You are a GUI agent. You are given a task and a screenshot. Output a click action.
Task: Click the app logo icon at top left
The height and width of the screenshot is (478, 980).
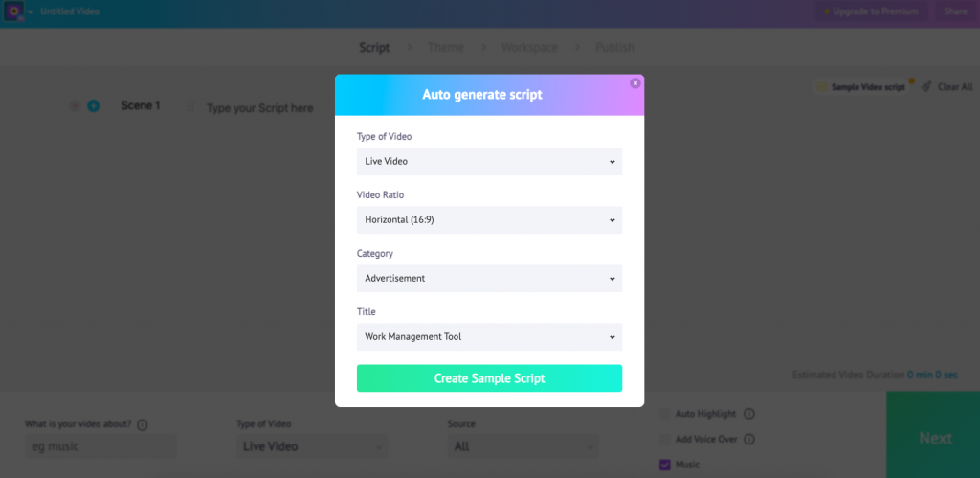click(13, 11)
